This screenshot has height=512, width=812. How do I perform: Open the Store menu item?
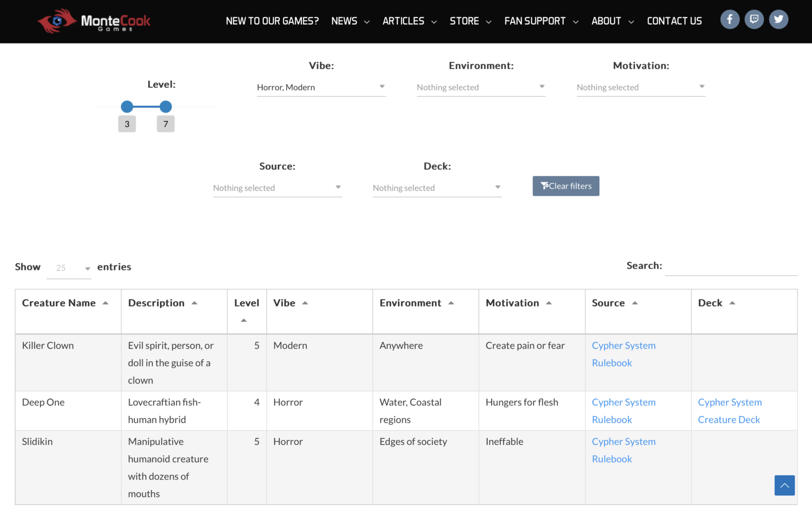coord(464,21)
